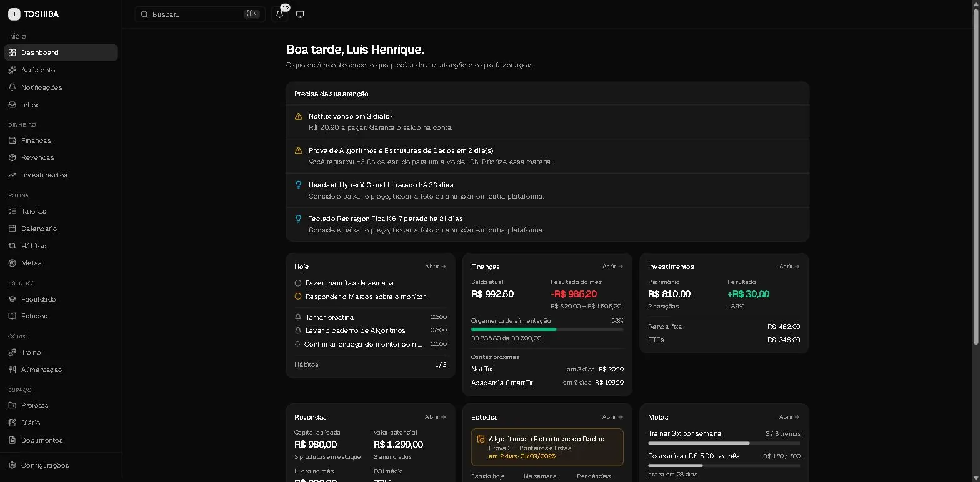980x482 pixels.
Task: Open Documentos from the sidebar
Action: 61,440
